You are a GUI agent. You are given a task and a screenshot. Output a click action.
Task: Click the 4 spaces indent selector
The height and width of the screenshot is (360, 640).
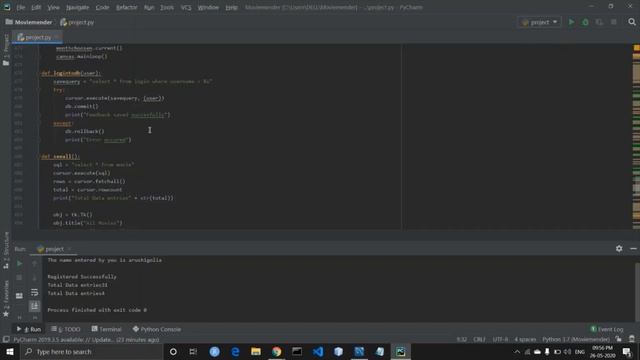point(525,340)
